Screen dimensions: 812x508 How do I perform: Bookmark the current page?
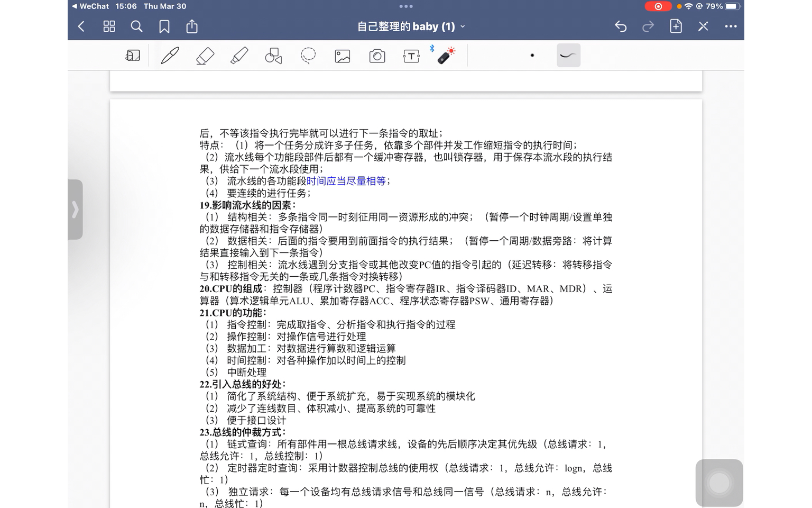(x=164, y=26)
